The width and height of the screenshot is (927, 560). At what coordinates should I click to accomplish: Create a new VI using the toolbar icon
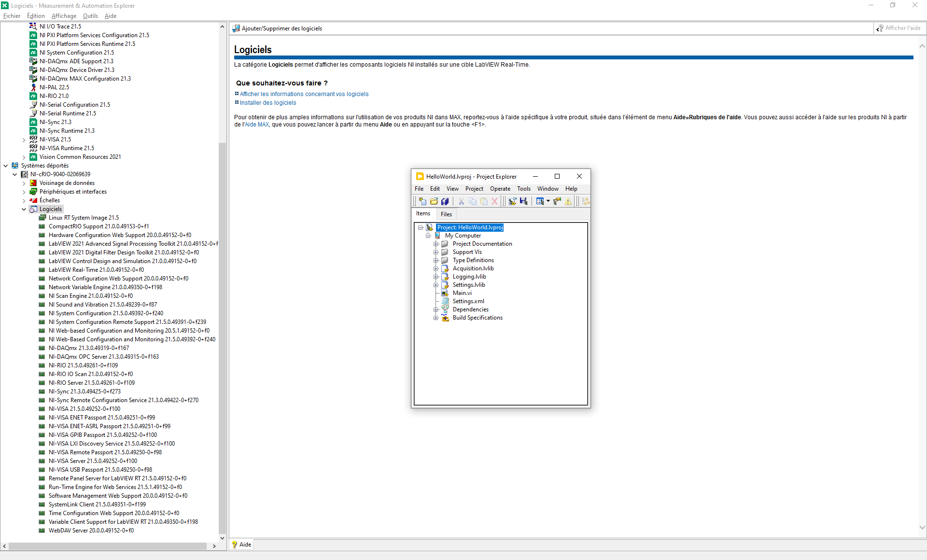click(x=422, y=201)
